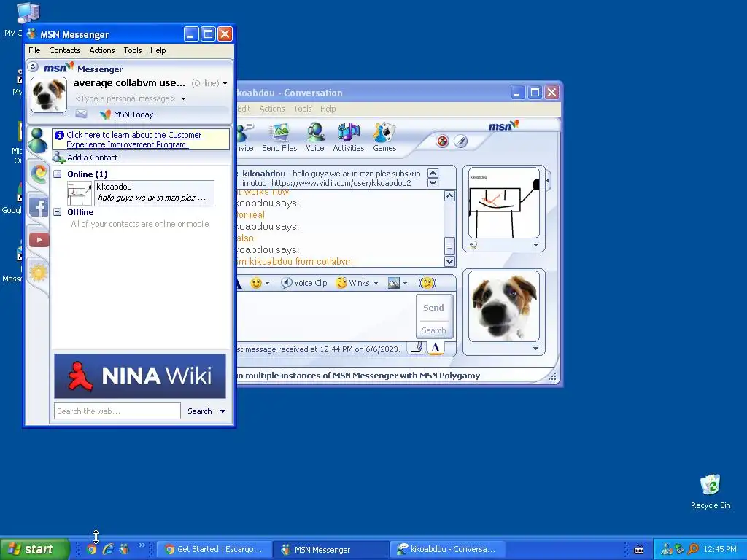
Task: Open the Chrome tab in Messenger sidebar
Action: click(x=39, y=174)
